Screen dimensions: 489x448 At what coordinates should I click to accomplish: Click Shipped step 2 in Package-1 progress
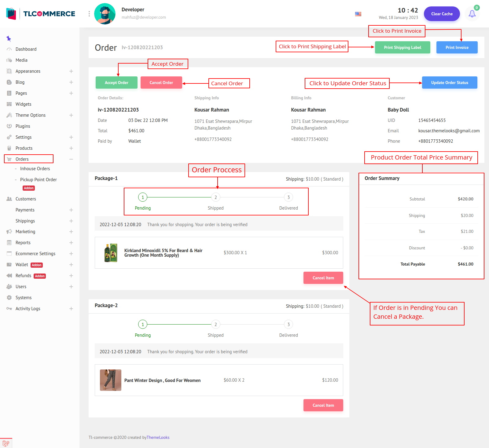215,197
